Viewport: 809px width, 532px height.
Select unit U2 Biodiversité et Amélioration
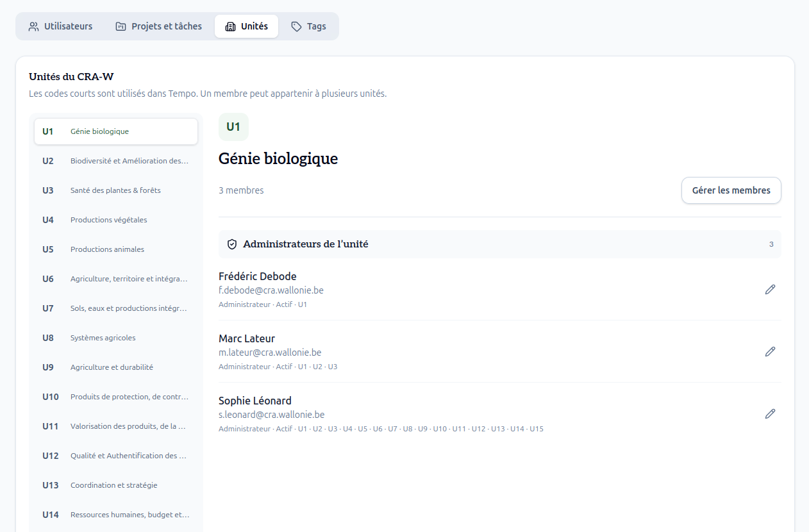(116, 161)
